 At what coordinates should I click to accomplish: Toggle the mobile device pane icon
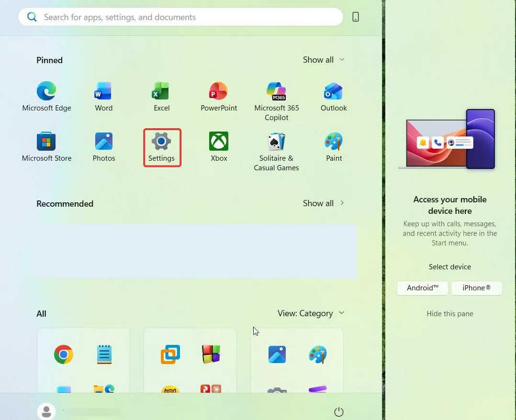tap(355, 17)
